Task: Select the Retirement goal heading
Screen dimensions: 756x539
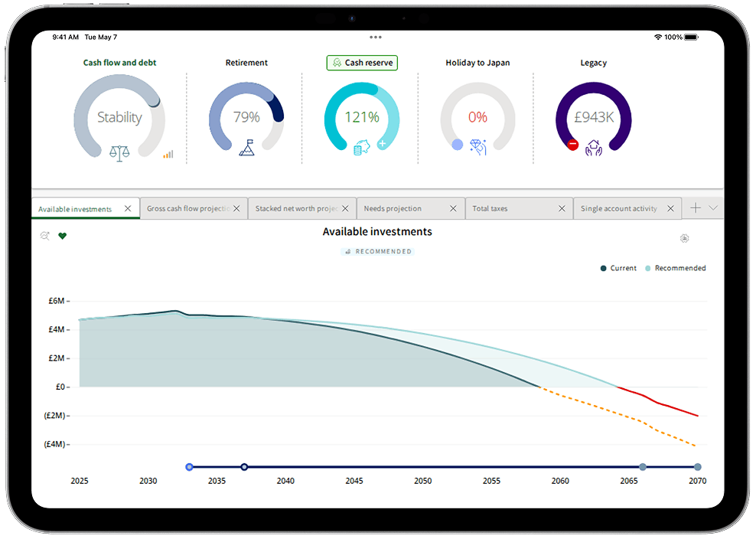Action: pos(246,63)
